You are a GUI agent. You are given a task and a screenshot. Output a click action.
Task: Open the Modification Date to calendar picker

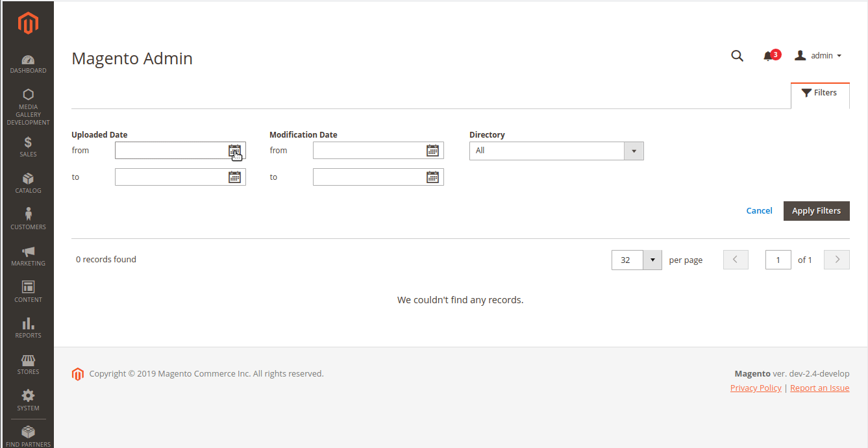433,177
